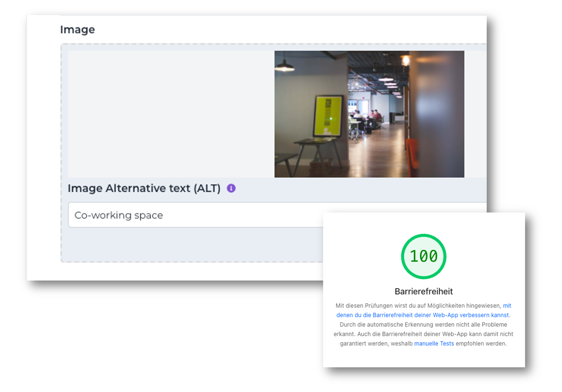The image size is (562, 392).
Task: Select the co-working office photo preview
Action: (369, 114)
